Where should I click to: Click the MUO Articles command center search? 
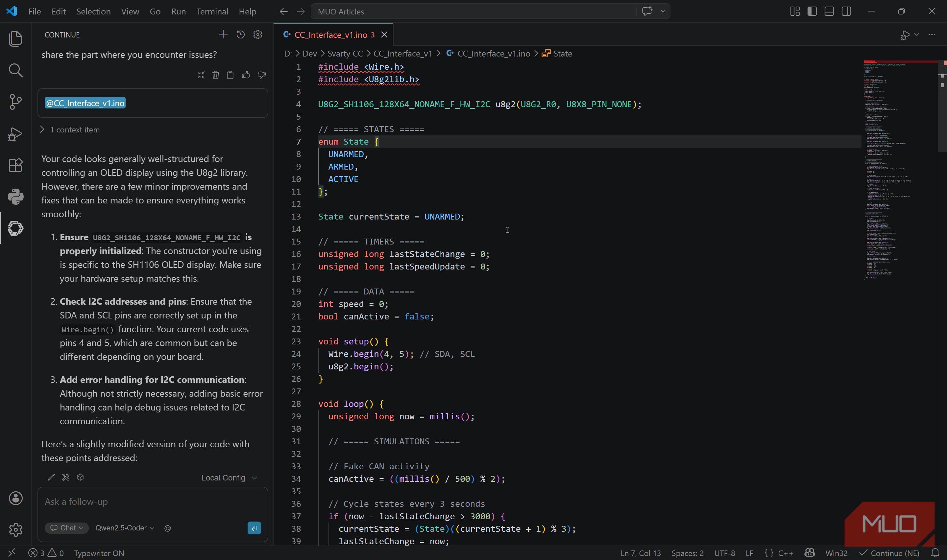pyautogui.click(x=473, y=11)
